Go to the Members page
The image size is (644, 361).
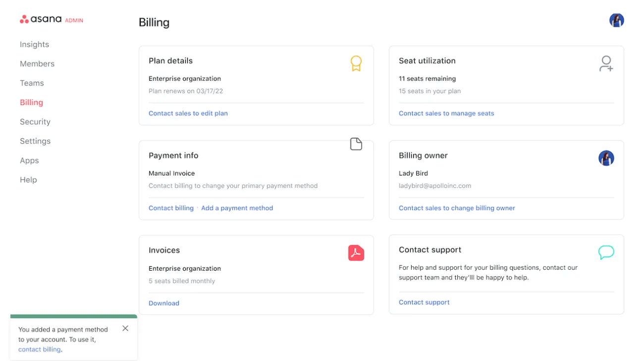(x=37, y=64)
